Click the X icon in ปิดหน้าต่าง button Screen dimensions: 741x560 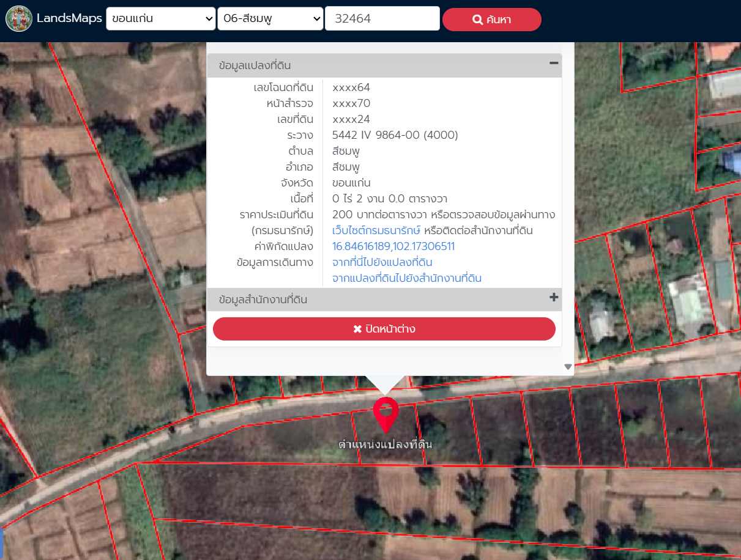point(357,329)
